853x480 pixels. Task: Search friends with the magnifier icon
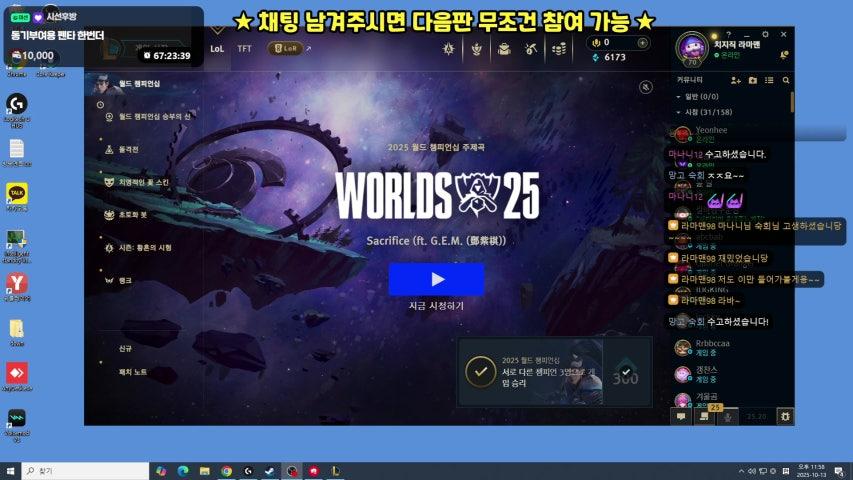click(786, 80)
